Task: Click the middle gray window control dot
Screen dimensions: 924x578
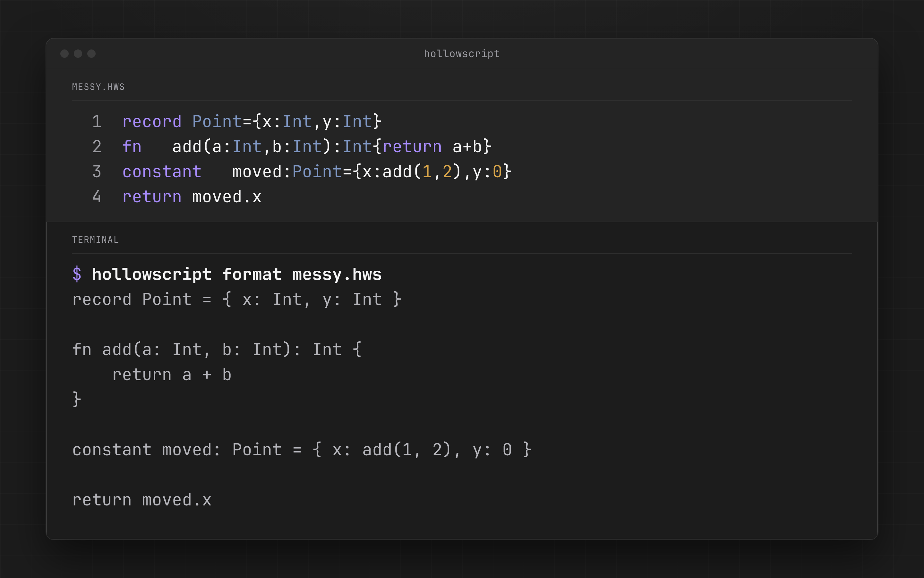Action: point(78,54)
